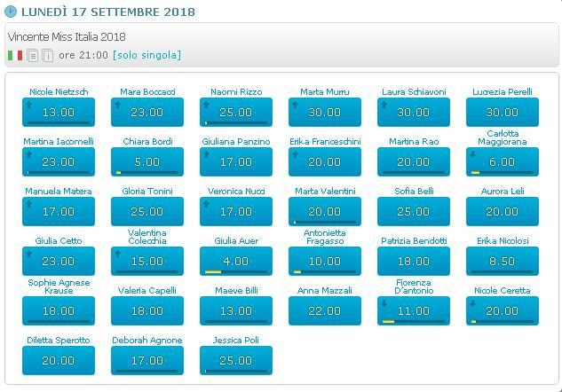The height and width of the screenshot is (392, 562).
Task: Pick Antonietta Fragasso at 10.00
Action: tap(325, 262)
